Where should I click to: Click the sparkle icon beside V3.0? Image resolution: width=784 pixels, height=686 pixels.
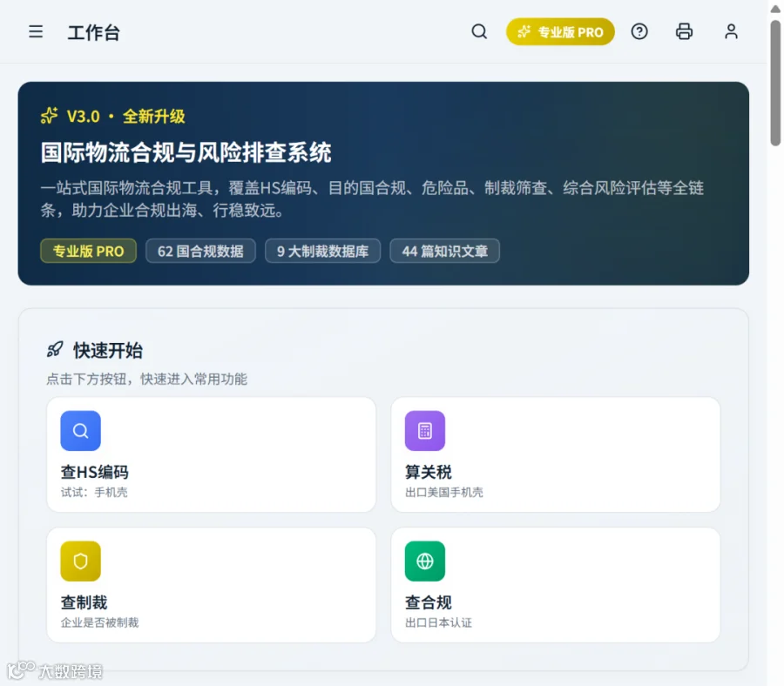49,116
